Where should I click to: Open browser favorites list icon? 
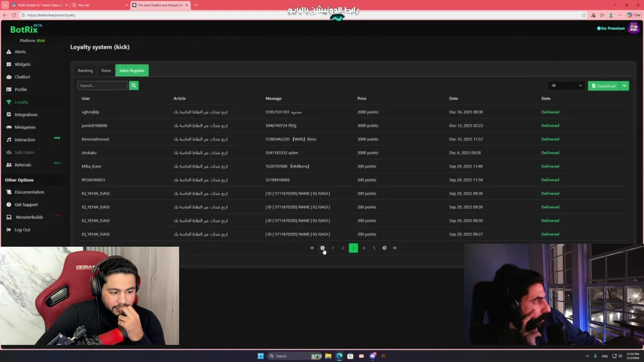click(602, 15)
